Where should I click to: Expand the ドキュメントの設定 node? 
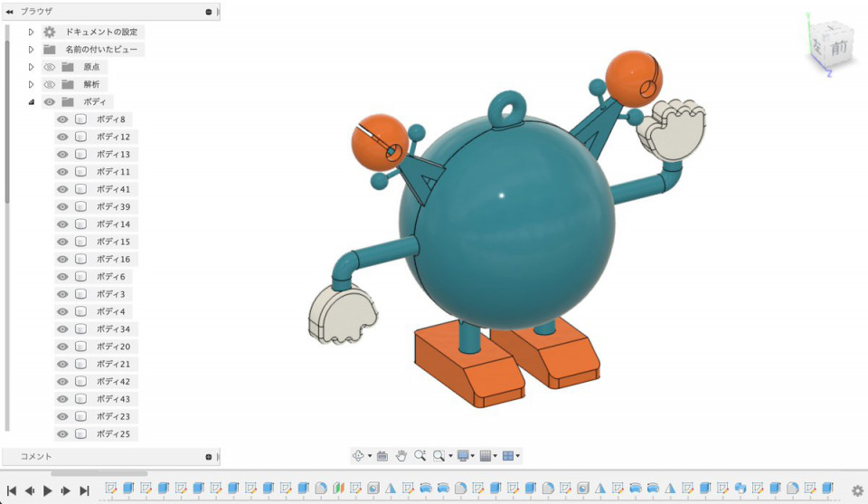tap(31, 33)
